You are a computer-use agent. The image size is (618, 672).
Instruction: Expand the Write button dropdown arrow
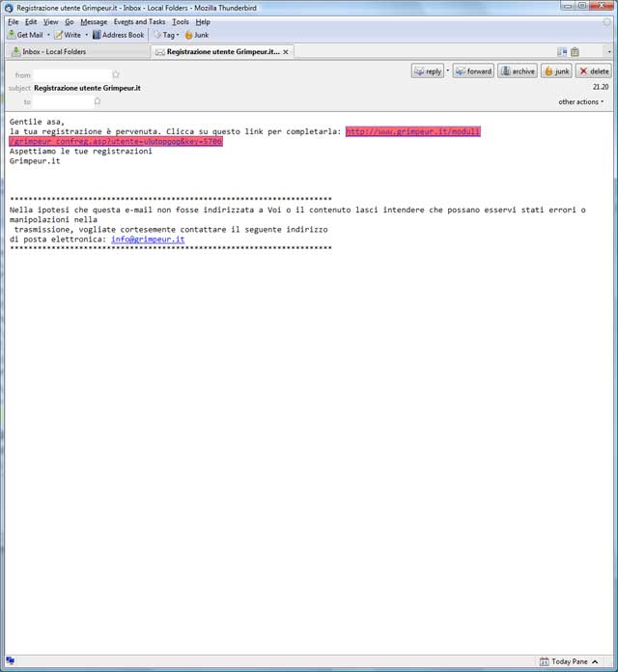(x=87, y=35)
